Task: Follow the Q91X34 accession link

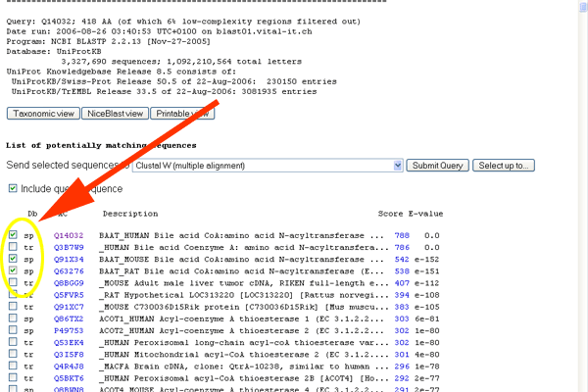Action: coord(68,259)
